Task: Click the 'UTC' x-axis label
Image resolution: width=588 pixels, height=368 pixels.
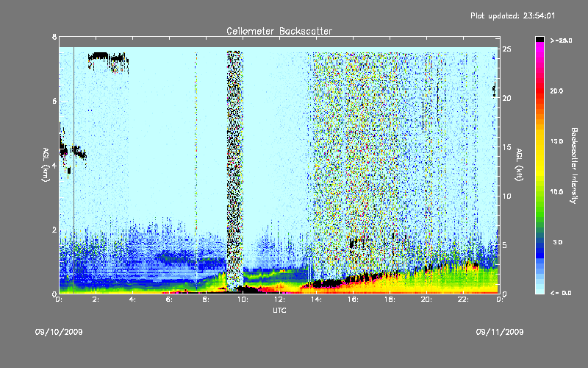Action: [x=279, y=310]
